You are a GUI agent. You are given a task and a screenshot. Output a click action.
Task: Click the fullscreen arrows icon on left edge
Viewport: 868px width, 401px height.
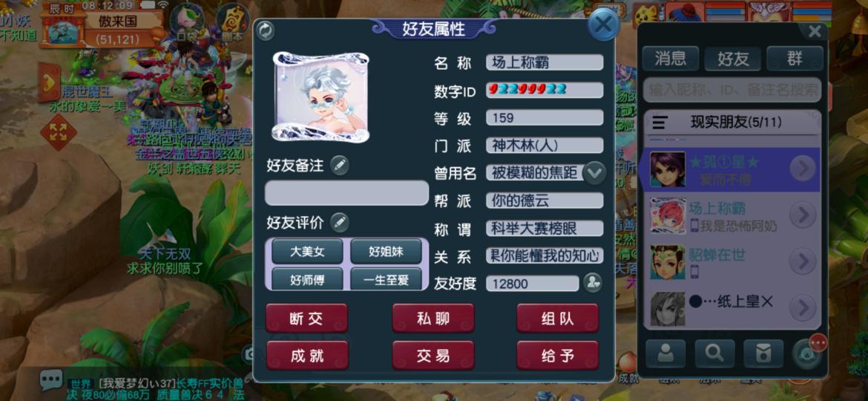58,133
